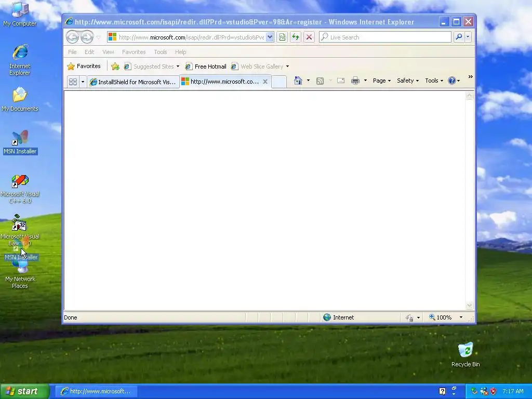Toggle Compatibility View icon

282,37
